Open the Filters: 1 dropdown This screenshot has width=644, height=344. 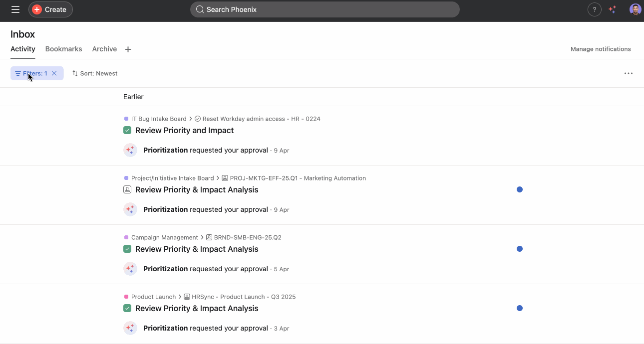pos(31,73)
